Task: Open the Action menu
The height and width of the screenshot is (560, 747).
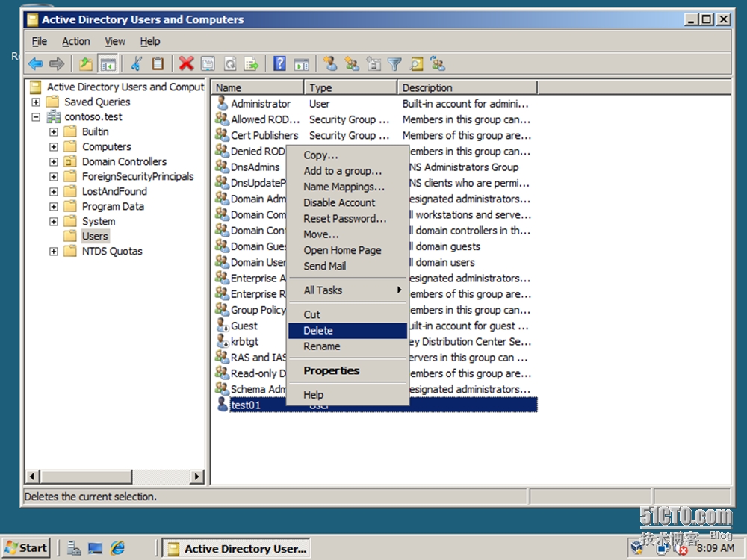Action: [75, 41]
